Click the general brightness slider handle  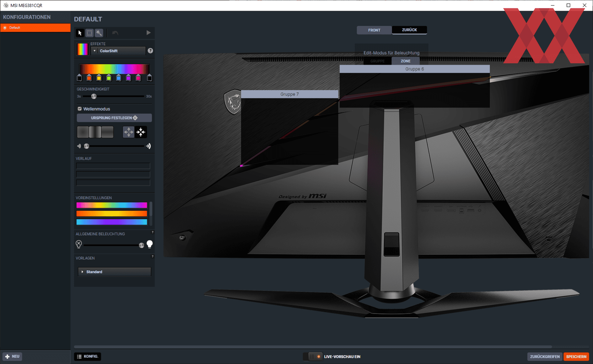141,245
